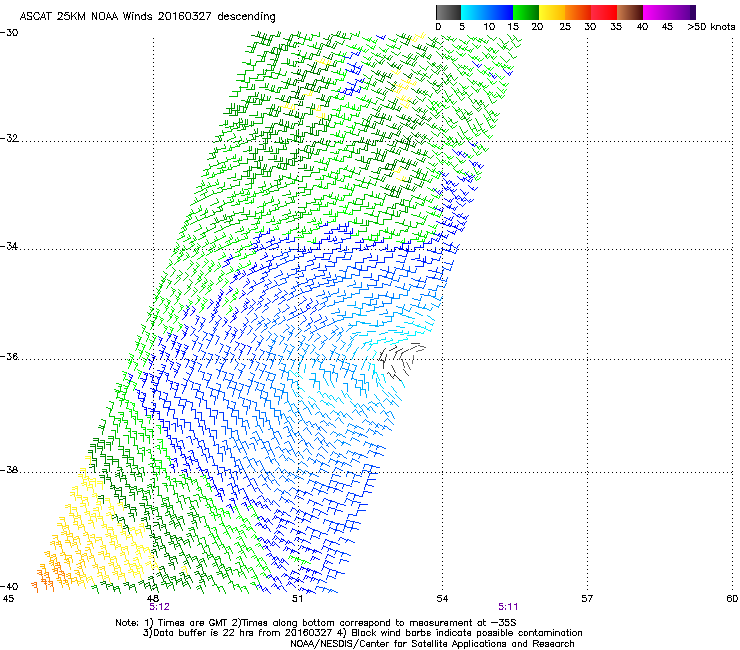
Task: Click the purple time stamp '5:12'
Action: [x=159, y=607]
